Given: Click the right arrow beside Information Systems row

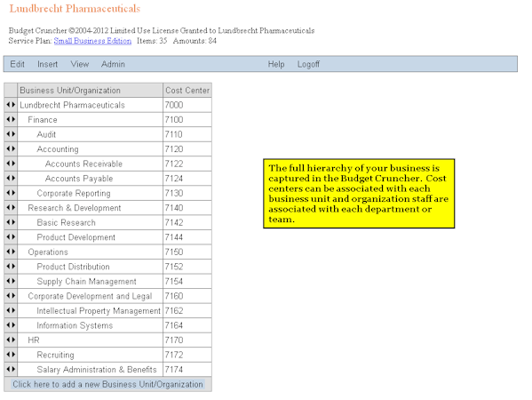Looking at the screenshot, I should pyautogui.click(x=13, y=324).
